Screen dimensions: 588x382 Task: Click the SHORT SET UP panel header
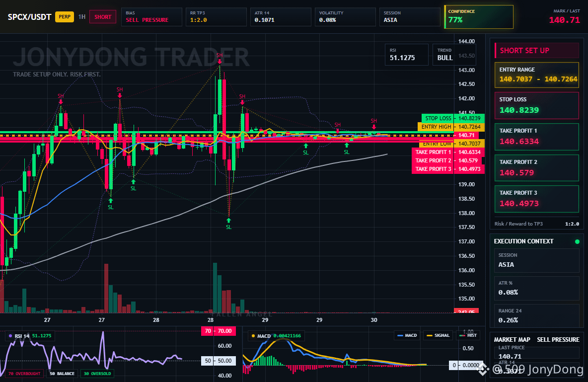tap(537, 50)
